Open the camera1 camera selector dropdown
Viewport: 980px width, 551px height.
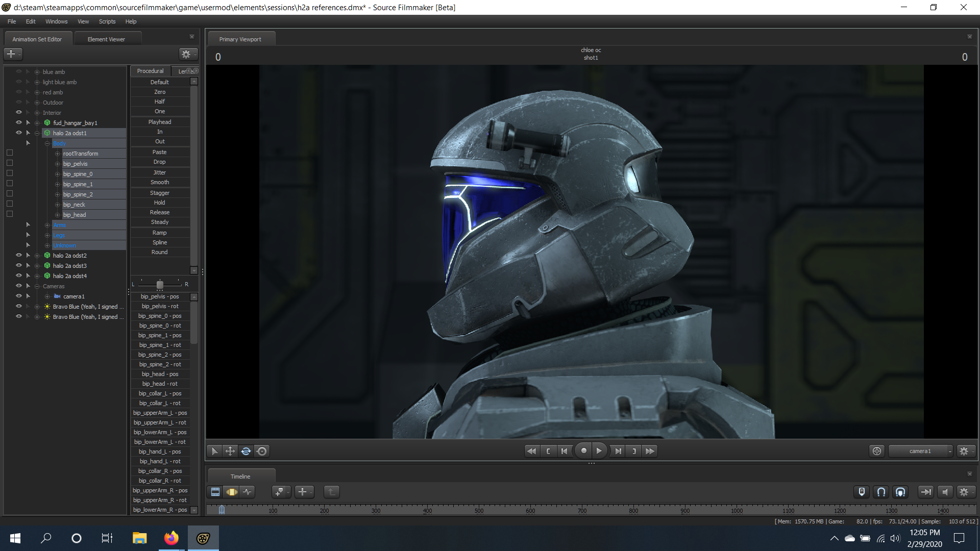(921, 451)
